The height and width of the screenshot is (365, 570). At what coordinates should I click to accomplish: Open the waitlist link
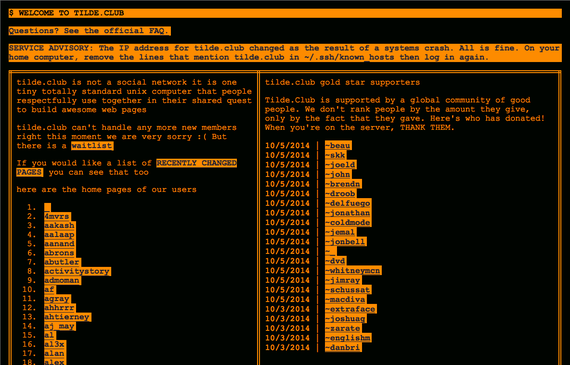92,146
